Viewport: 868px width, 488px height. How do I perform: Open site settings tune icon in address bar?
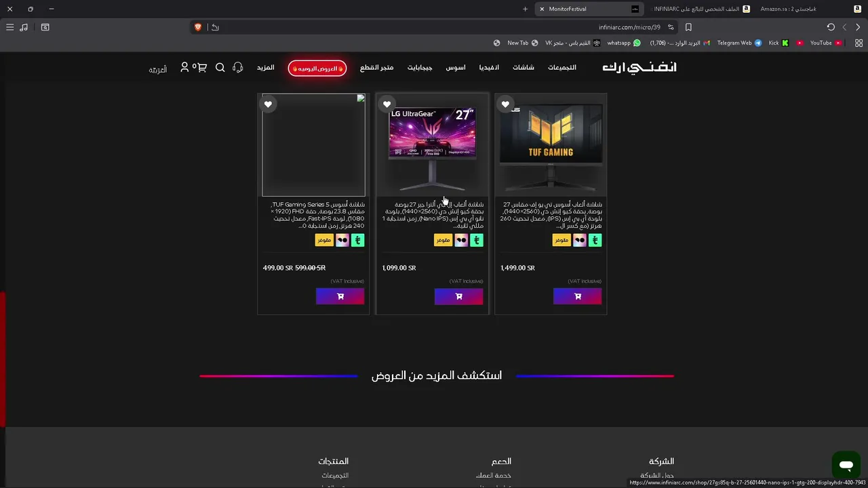pos(671,27)
